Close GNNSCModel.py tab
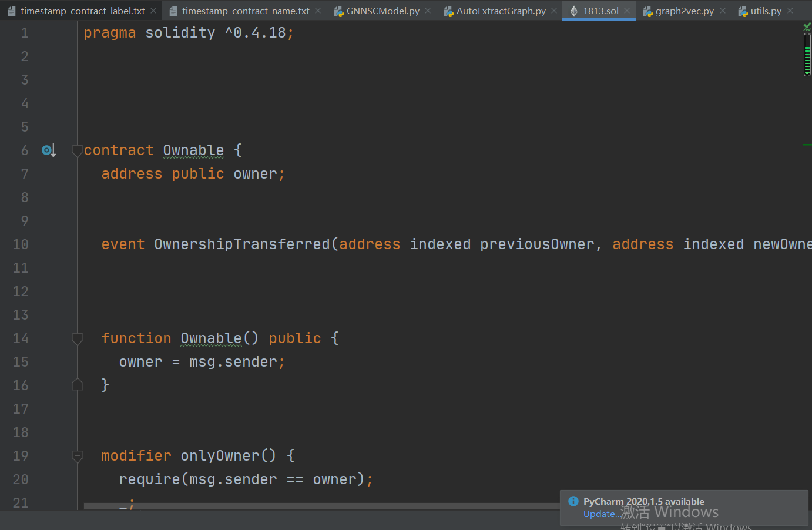 428,11
